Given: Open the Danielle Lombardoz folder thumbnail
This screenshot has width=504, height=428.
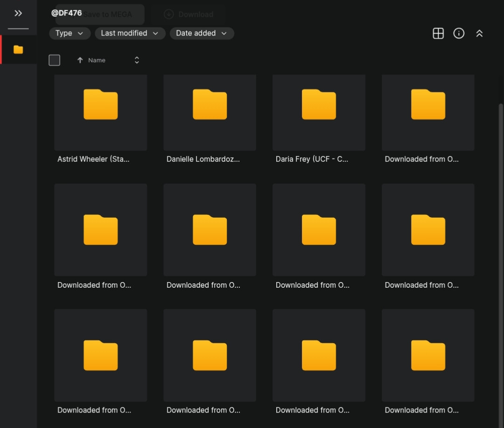Looking at the screenshot, I should point(210,112).
